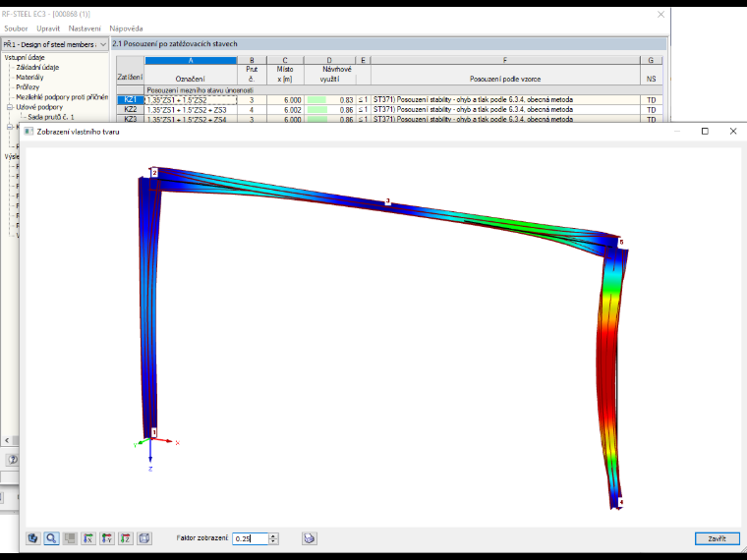
Task: Click the print graphic icon
Action: pyautogui.click(x=310, y=538)
